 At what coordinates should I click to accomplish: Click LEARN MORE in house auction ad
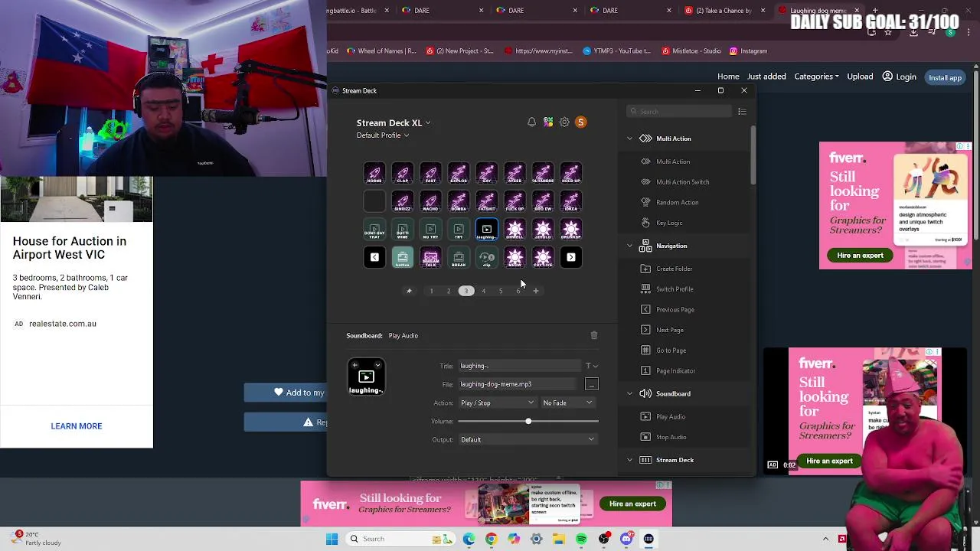(77, 426)
